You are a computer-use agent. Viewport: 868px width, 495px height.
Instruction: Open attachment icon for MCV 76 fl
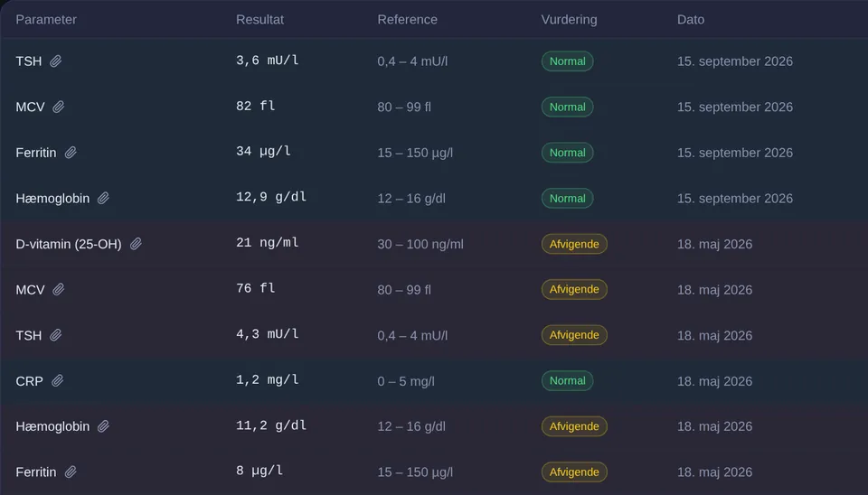pos(58,289)
